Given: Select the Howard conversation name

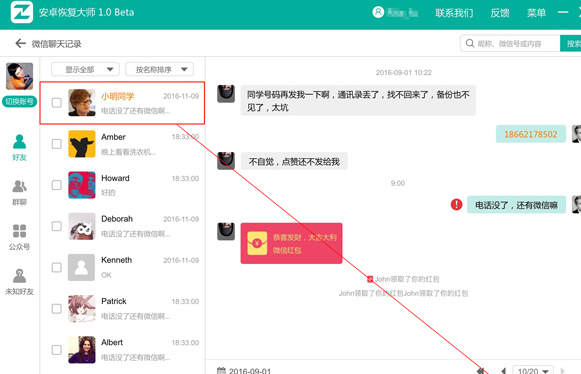Looking at the screenshot, I should (115, 178).
